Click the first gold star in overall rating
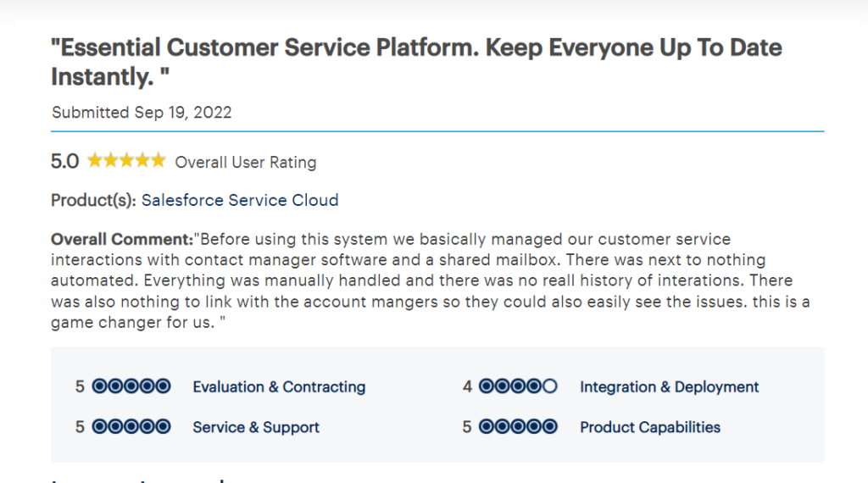The height and width of the screenshot is (483, 868). point(94,161)
